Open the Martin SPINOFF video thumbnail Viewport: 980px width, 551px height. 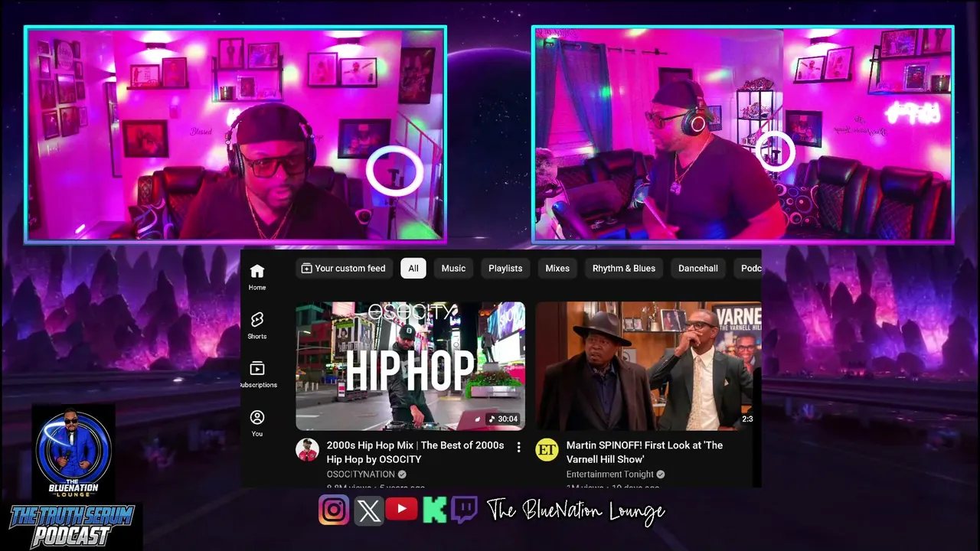pos(648,367)
